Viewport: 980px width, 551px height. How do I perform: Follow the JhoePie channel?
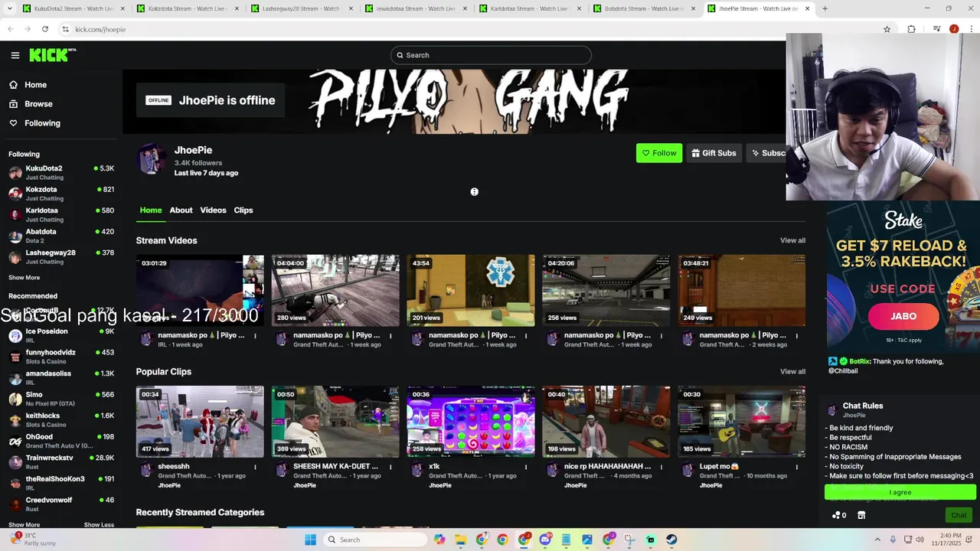coord(659,153)
